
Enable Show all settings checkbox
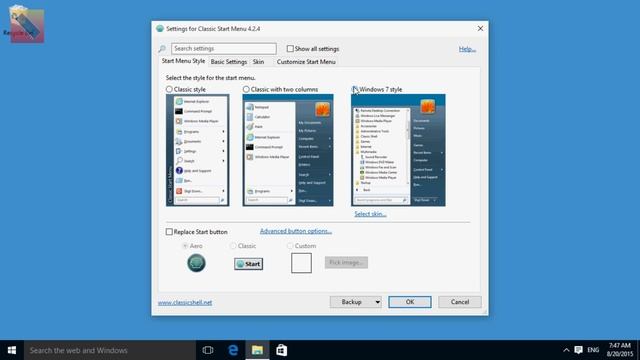click(290, 49)
